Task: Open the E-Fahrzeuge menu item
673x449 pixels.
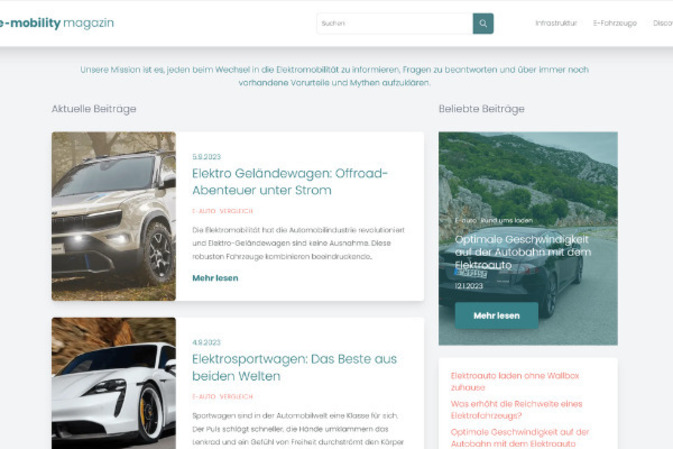Action: click(x=615, y=23)
